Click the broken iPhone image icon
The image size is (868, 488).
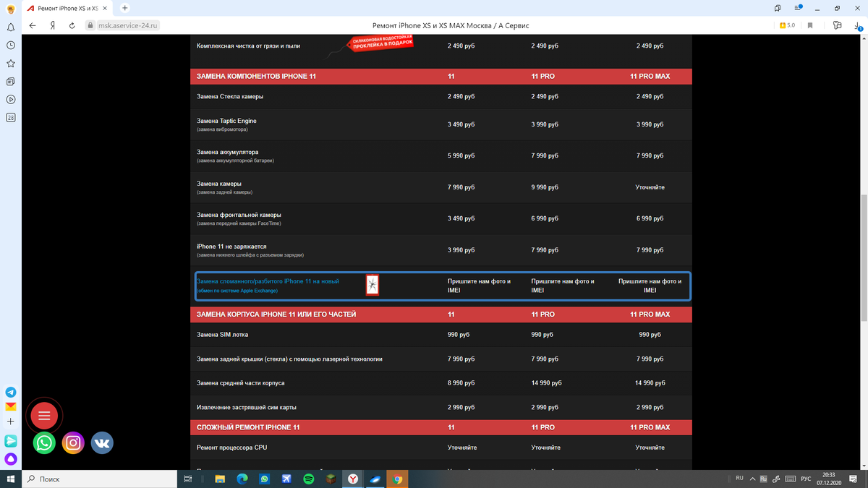[x=372, y=285]
